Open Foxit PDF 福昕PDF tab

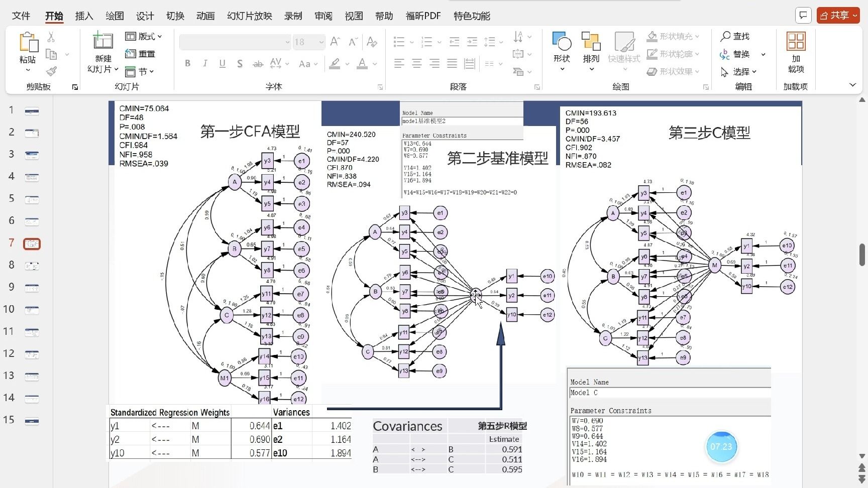point(423,16)
